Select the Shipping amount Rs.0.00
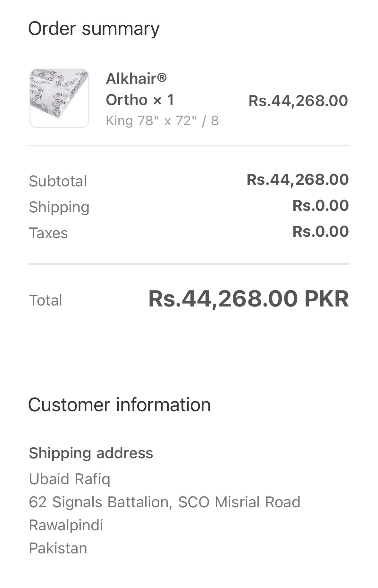 click(x=320, y=205)
